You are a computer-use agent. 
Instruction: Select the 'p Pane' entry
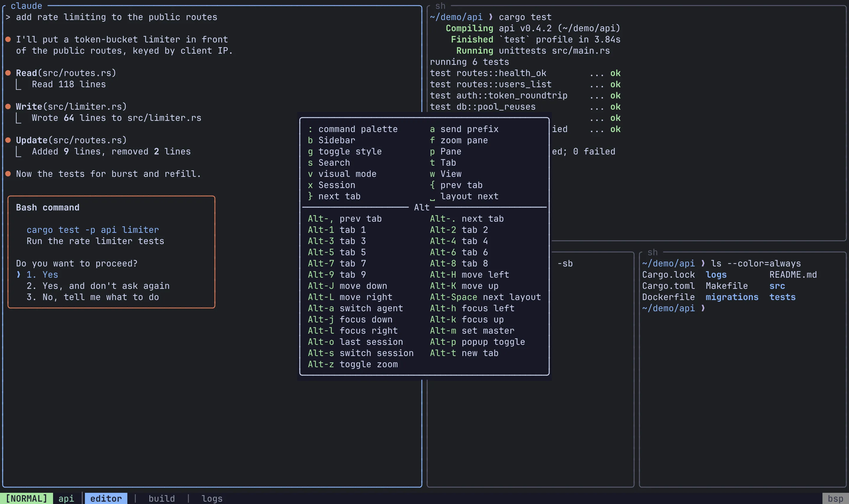pos(445,151)
